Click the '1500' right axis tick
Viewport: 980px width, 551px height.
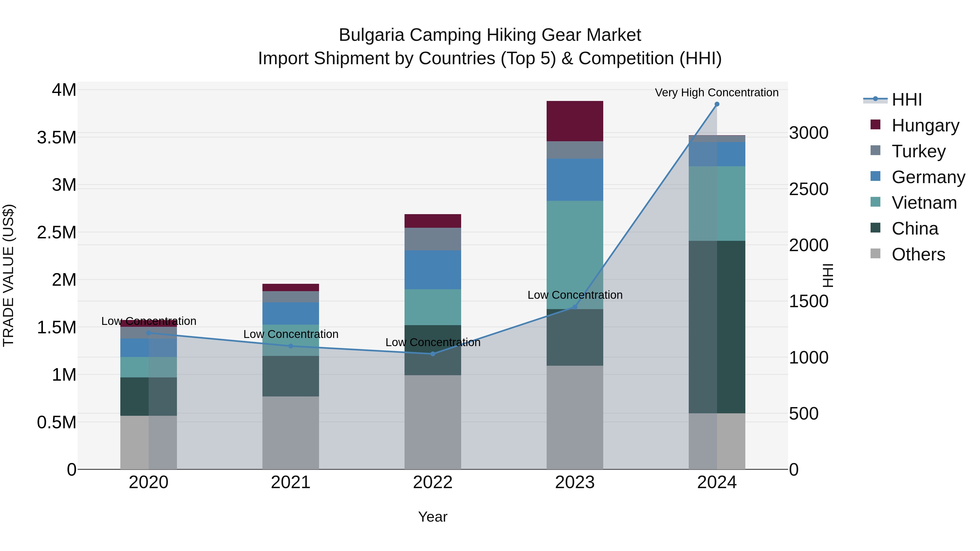point(809,301)
